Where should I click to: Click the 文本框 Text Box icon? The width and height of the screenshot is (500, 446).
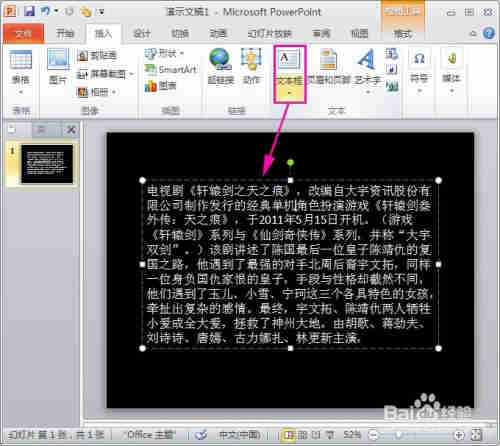coord(289,60)
